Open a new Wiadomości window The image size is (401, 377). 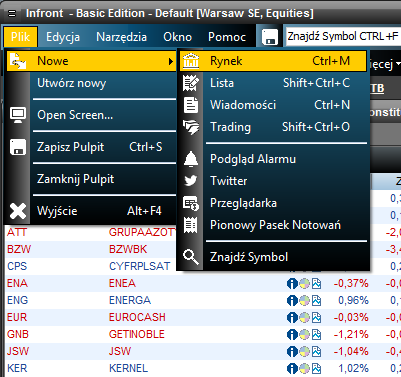click(273, 105)
